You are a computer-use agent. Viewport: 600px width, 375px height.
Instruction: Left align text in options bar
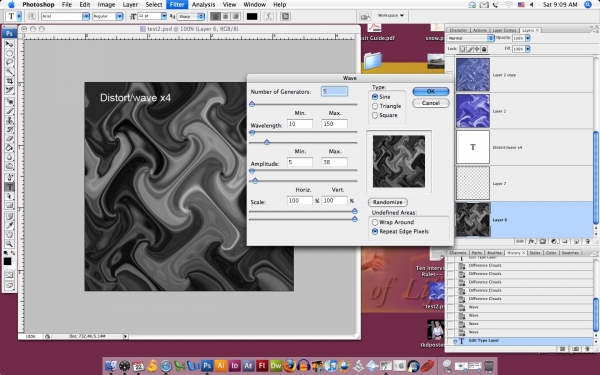(216, 16)
